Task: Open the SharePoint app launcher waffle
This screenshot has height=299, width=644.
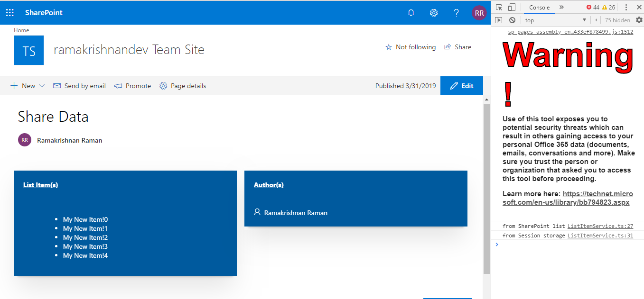Action: coord(10,13)
